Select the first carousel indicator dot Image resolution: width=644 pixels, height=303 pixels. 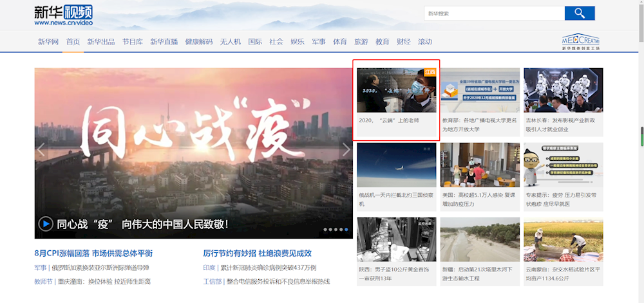click(325, 229)
